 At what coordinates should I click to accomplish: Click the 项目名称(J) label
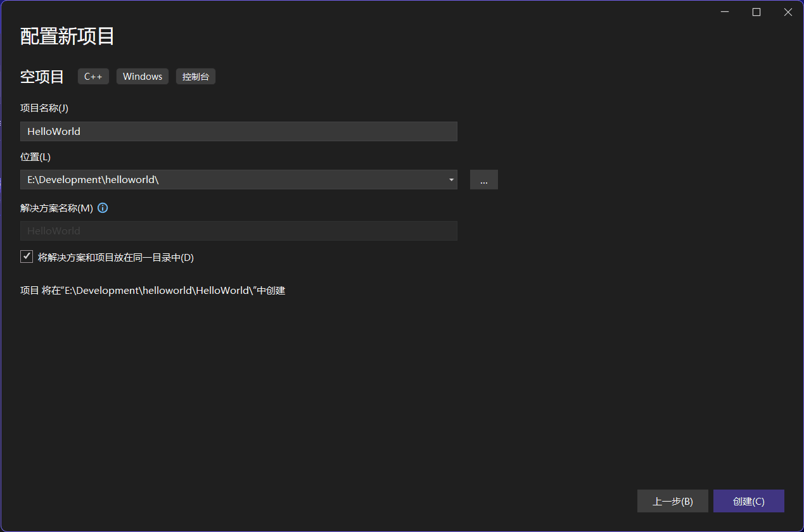(44, 108)
